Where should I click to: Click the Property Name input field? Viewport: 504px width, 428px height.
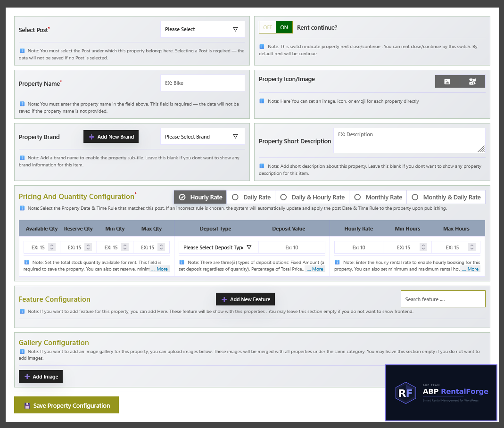[203, 83]
